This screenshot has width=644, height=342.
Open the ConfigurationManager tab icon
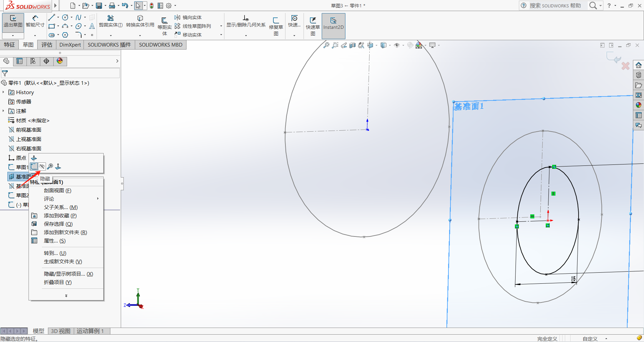click(33, 61)
